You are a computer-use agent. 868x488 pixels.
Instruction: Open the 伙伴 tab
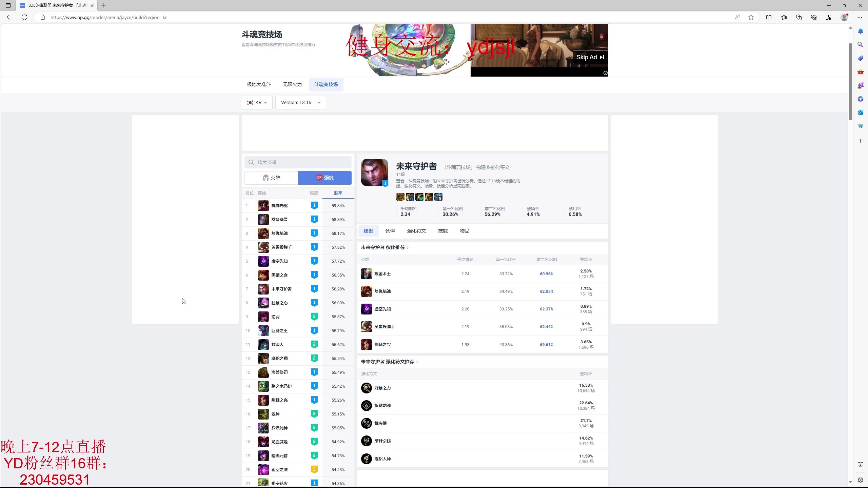tap(390, 231)
